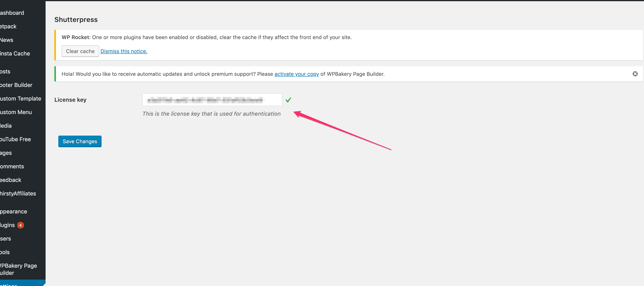
Task: Dismiss the WPBakery activation notice
Action: click(635, 74)
